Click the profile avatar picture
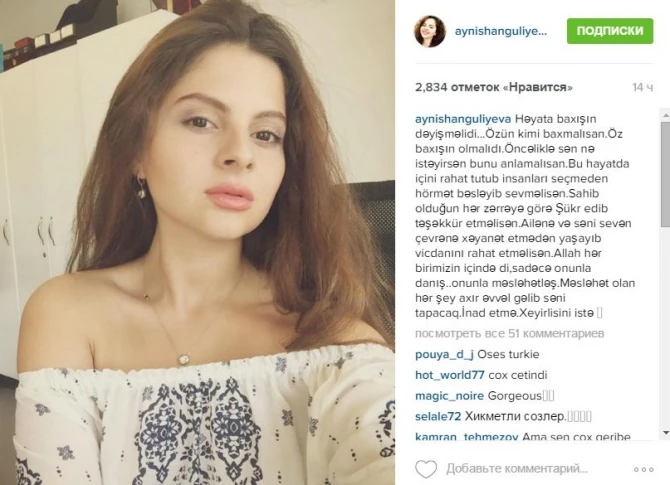 click(430, 31)
